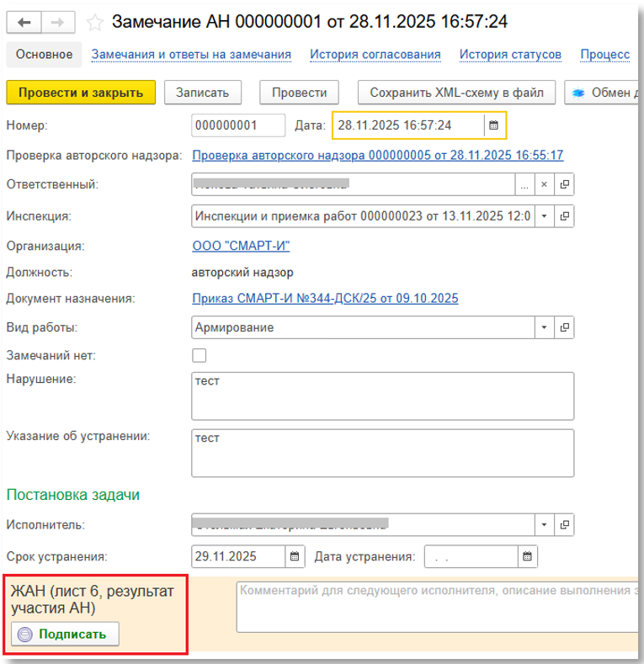Expand the Исполнитель dropdown list
Image resolution: width=644 pixels, height=664 pixels.
pos(544,525)
